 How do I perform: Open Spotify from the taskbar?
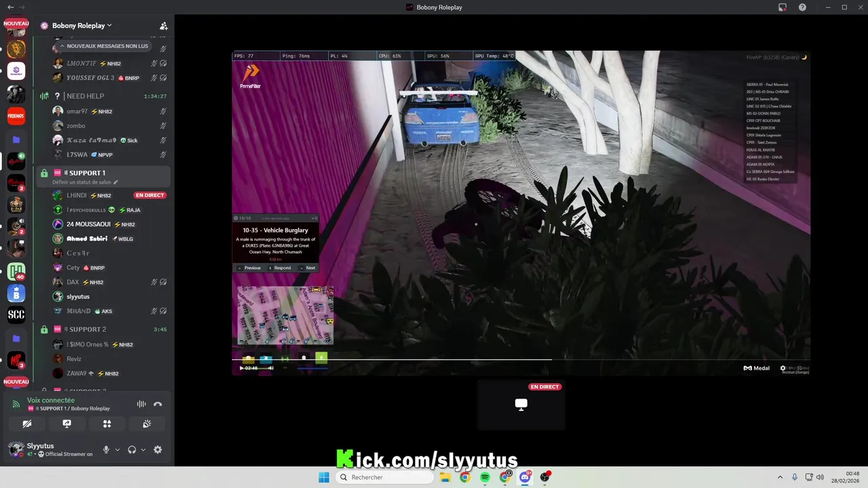tap(485, 477)
